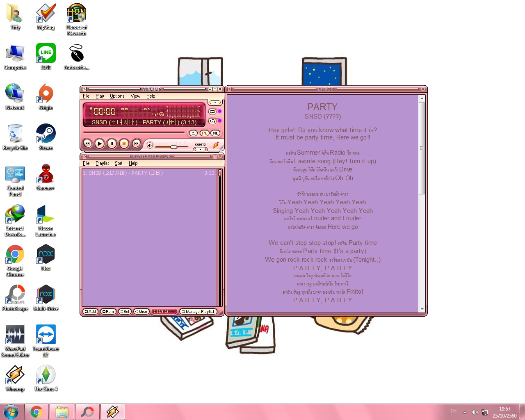Stop playback with the orange square button
This screenshot has width=525, height=420.
point(124,144)
